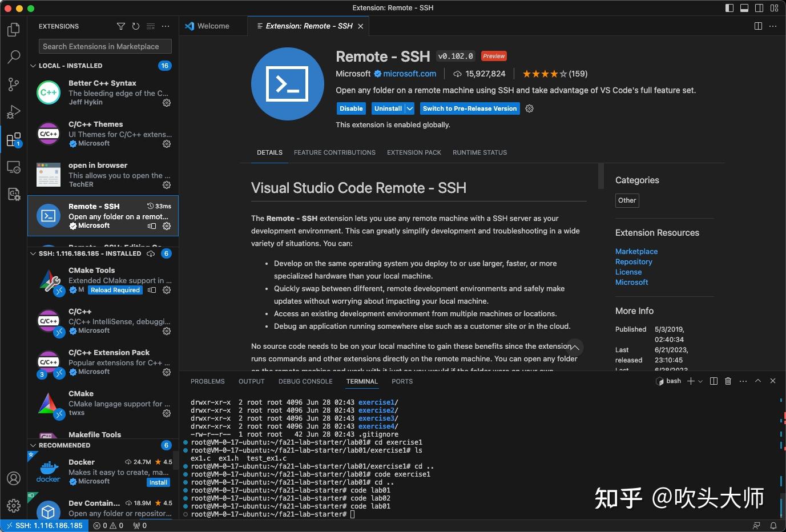Screen dimensions: 786x532
Task: Click Switch to Pre-Release Version
Action: [469, 108]
